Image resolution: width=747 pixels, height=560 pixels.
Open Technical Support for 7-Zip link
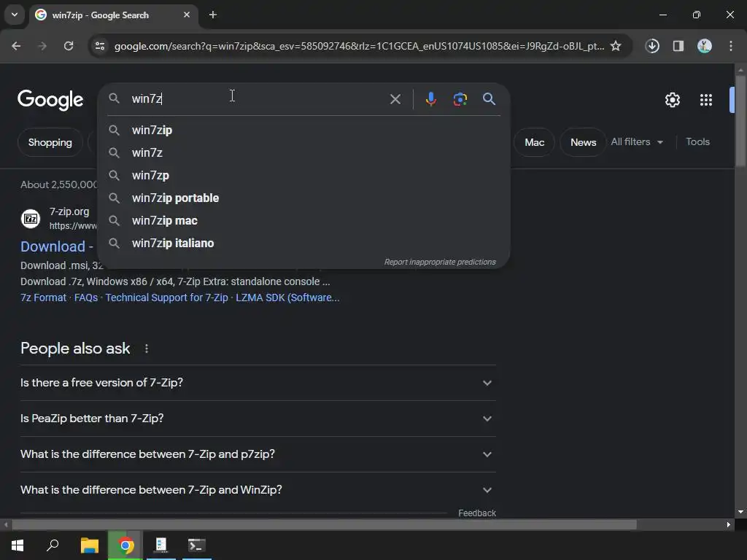[167, 297]
